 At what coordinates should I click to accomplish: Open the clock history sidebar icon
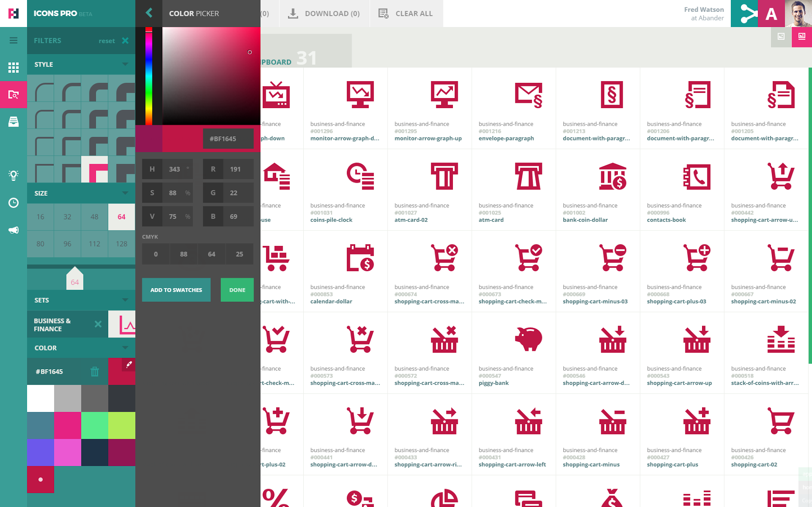click(14, 203)
